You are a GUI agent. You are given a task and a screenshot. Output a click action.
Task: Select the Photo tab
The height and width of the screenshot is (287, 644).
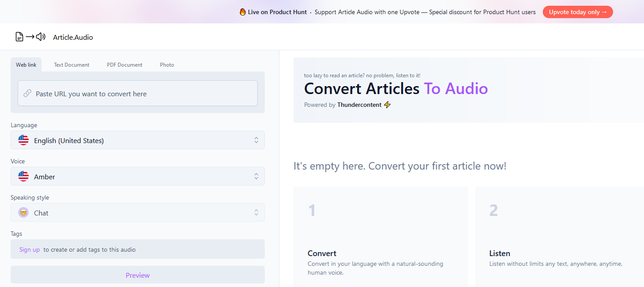click(x=167, y=64)
